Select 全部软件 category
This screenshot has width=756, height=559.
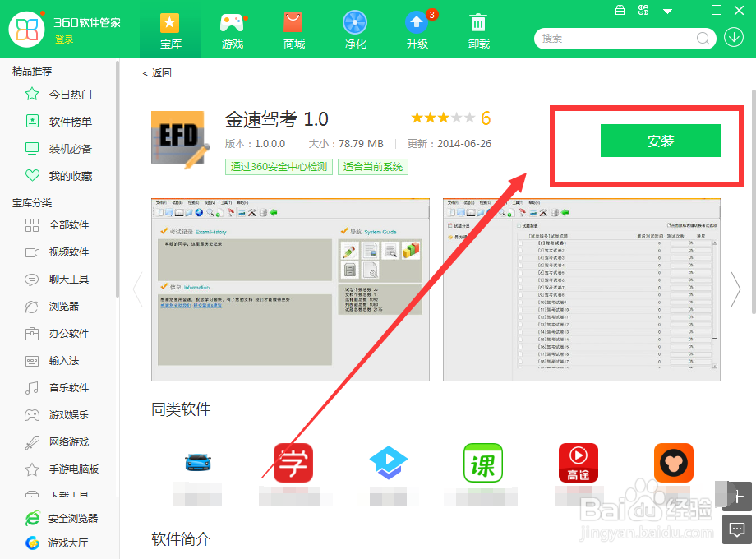click(58, 224)
